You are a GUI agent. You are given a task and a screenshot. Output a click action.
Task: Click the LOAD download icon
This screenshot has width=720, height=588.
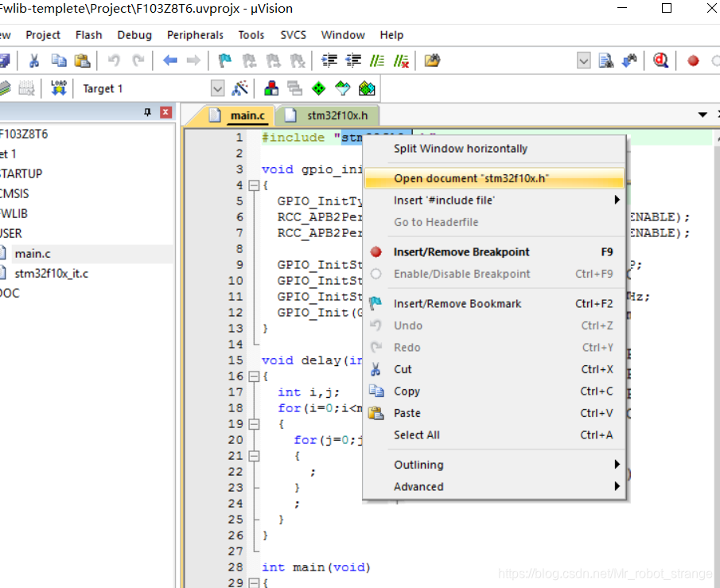(x=59, y=88)
